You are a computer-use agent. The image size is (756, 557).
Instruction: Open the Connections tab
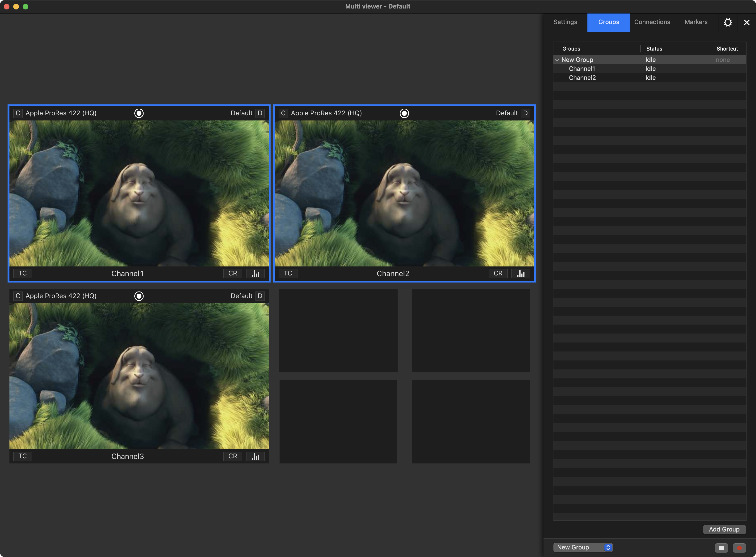pyautogui.click(x=652, y=22)
